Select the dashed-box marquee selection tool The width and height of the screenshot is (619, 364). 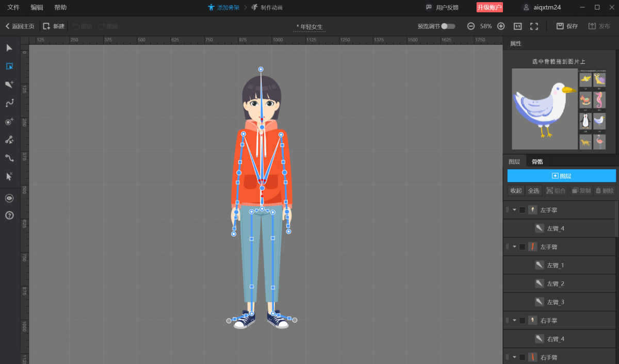click(9, 66)
